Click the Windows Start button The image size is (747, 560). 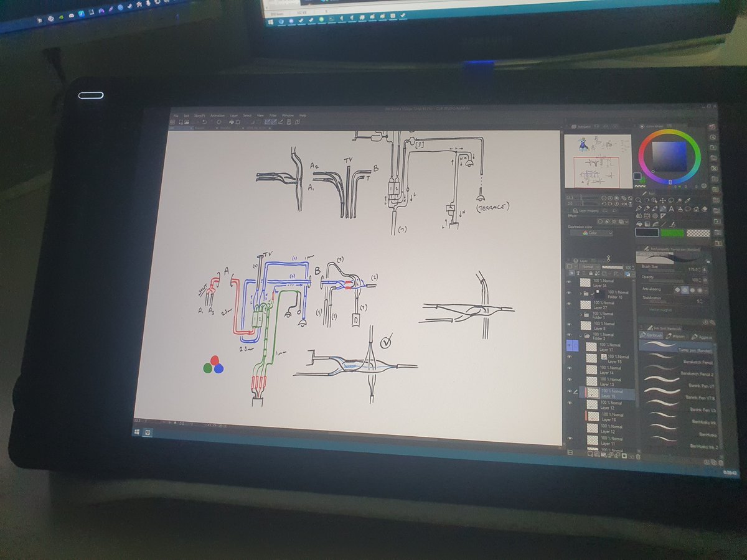click(138, 431)
